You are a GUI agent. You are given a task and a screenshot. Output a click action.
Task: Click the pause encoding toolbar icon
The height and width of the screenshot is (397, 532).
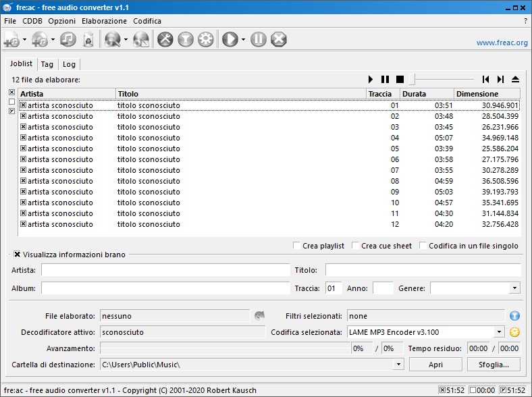point(259,40)
